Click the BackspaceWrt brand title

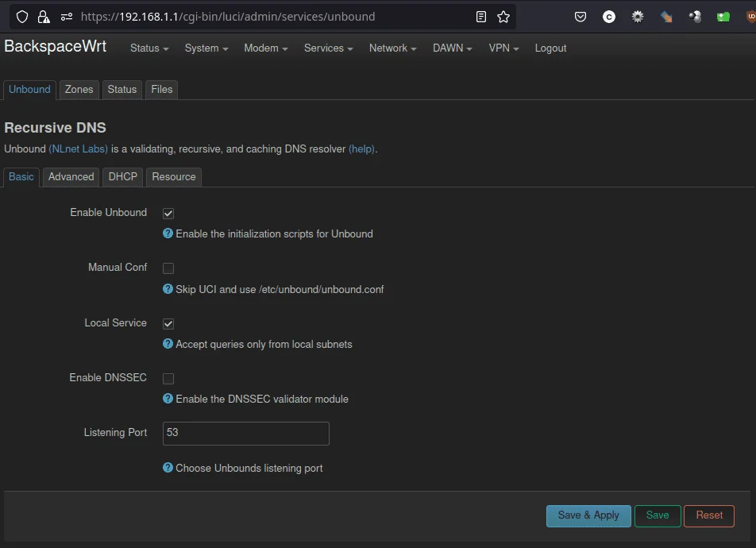(56, 46)
